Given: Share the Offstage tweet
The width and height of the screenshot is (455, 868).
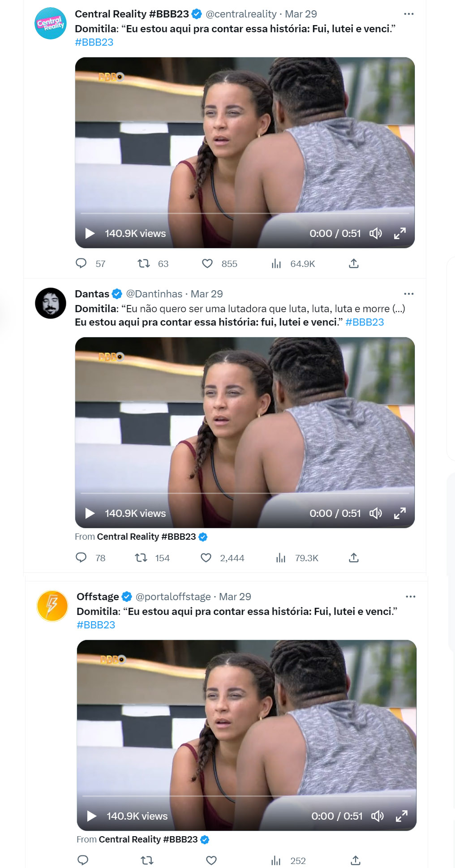Looking at the screenshot, I should 356,860.
